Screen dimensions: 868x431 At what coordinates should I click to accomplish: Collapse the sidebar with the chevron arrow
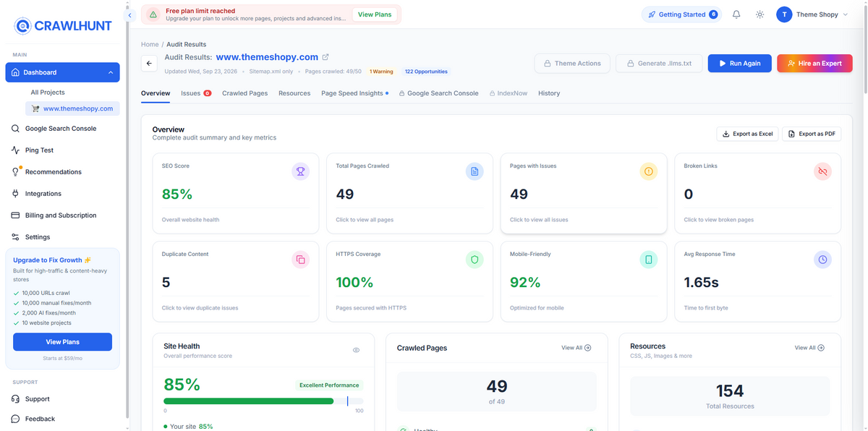129,15
